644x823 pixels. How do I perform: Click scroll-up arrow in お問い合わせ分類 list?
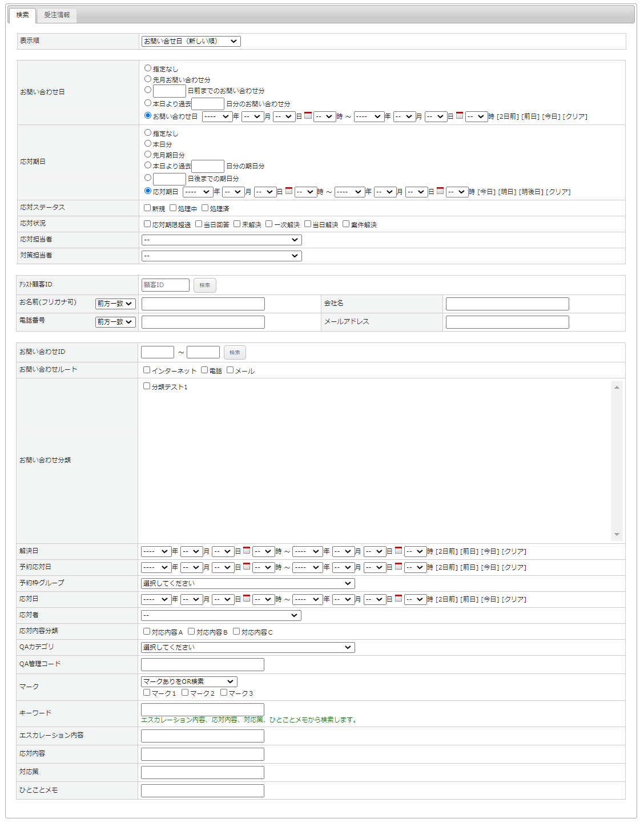tap(617, 388)
